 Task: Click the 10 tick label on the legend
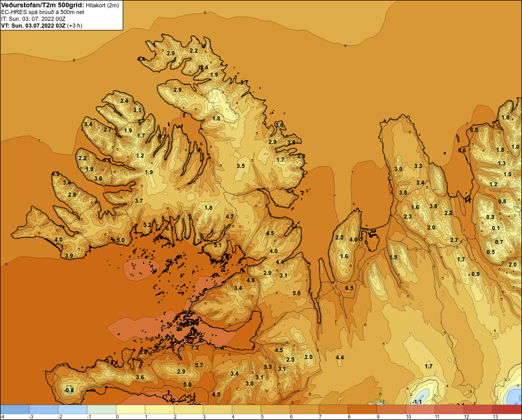[408, 417]
